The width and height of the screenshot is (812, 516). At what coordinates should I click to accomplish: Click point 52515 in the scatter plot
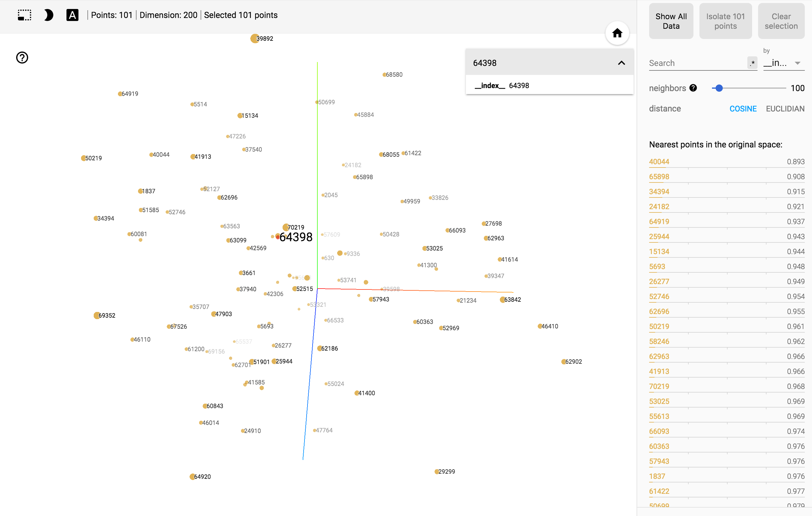pyautogui.click(x=294, y=289)
